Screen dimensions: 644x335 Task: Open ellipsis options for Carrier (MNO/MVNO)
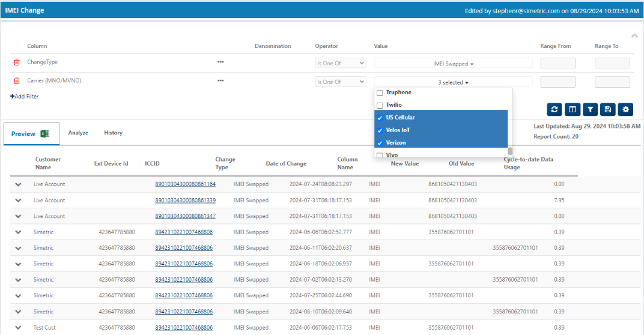tap(220, 80)
